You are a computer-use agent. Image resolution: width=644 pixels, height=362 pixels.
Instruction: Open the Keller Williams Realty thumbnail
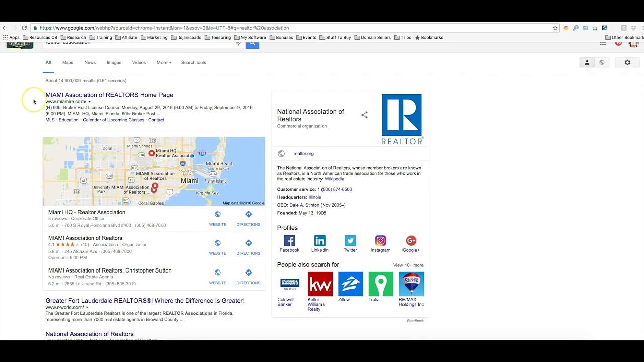pyautogui.click(x=320, y=284)
